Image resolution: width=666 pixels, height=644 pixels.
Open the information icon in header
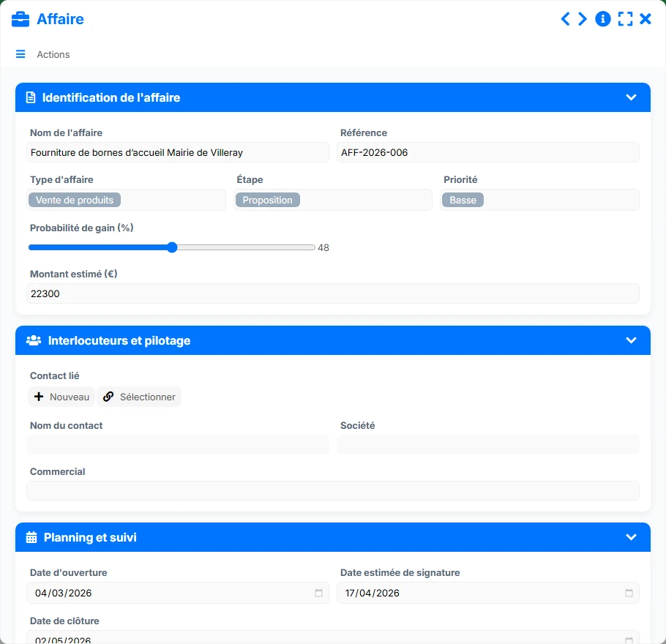tap(603, 19)
